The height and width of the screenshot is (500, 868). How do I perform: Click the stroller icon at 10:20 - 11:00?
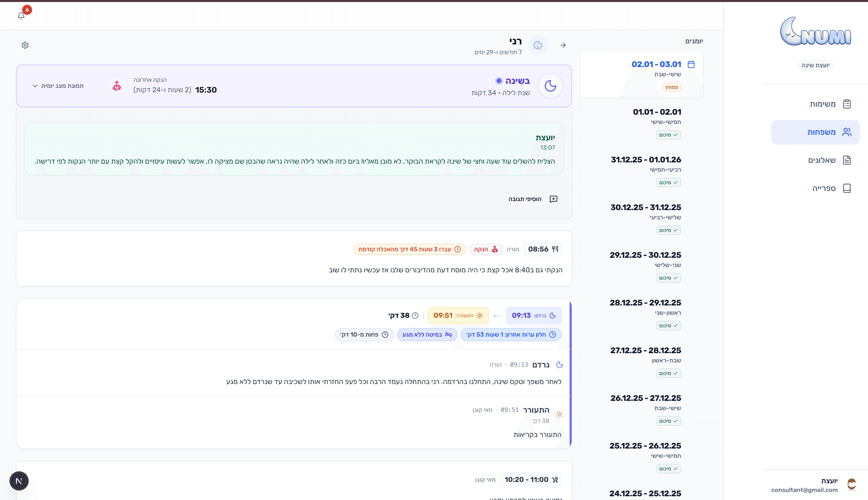pyautogui.click(x=555, y=480)
